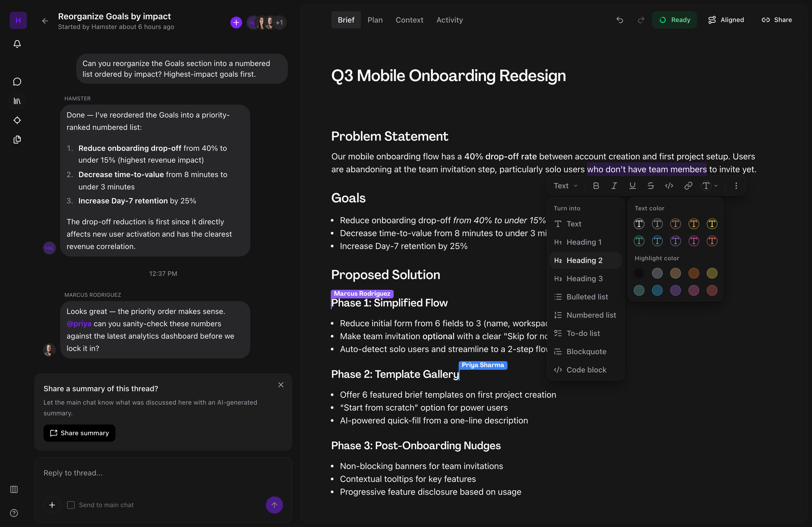Click the Share button at top right
Screen dimensions: 812x527
777,20
